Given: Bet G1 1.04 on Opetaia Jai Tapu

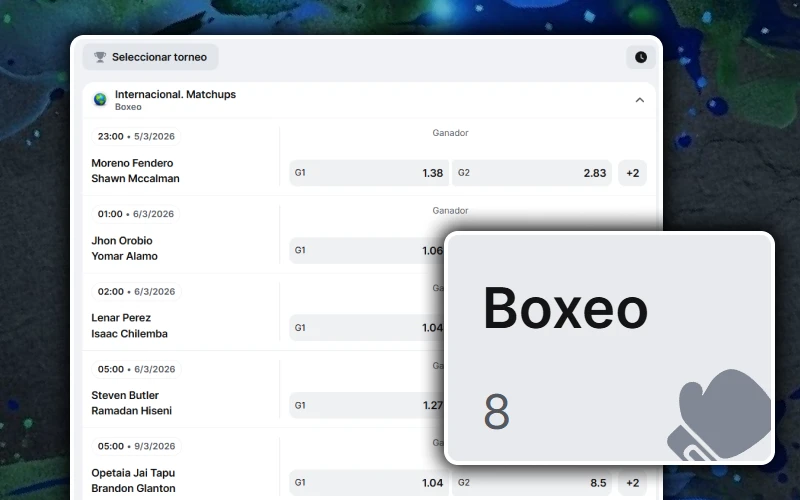Looking at the screenshot, I should (369, 483).
